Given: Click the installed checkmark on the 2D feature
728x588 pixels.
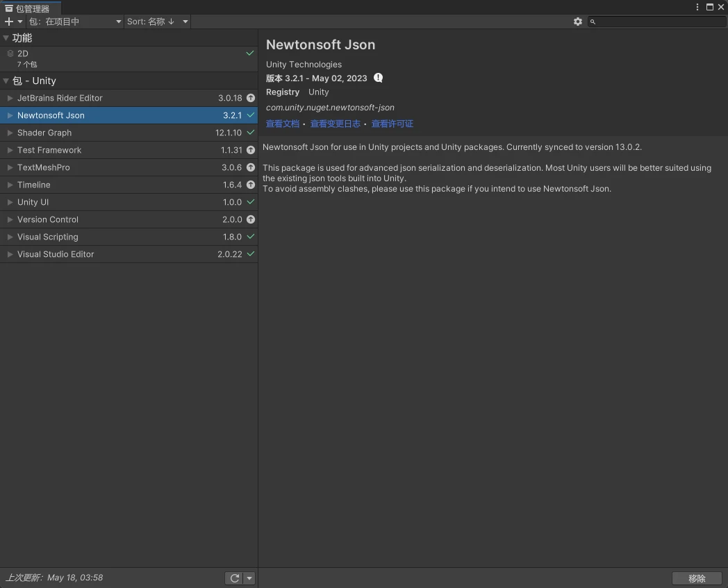Looking at the screenshot, I should [x=250, y=53].
